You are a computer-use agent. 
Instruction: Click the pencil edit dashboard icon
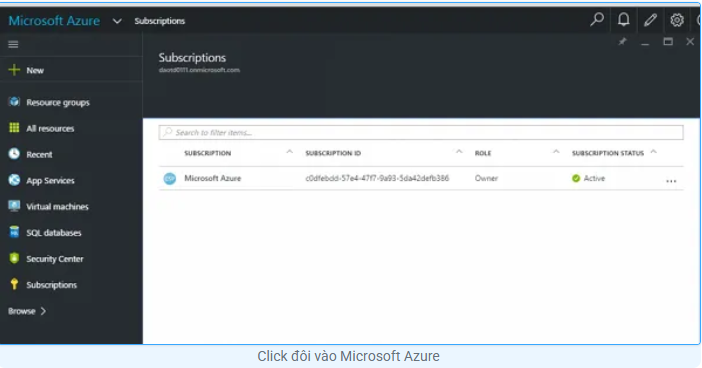650,20
